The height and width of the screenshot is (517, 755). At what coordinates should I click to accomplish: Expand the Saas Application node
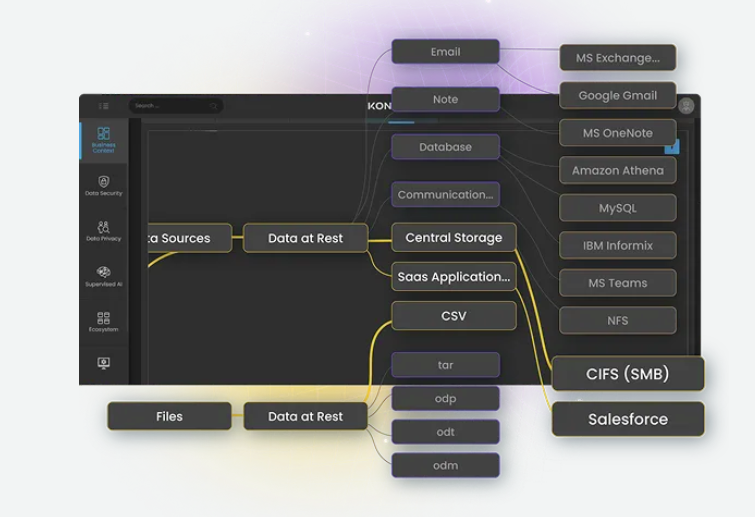(453, 277)
